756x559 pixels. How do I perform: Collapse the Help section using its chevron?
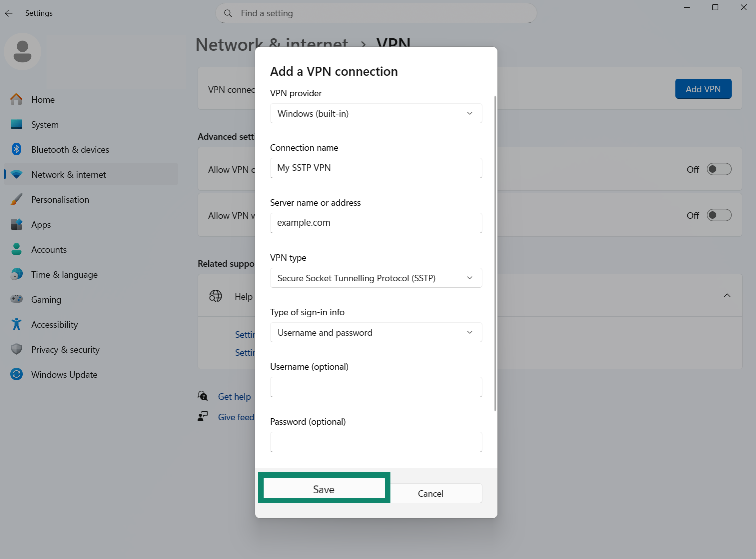pyautogui.click(x=727, y=295)
